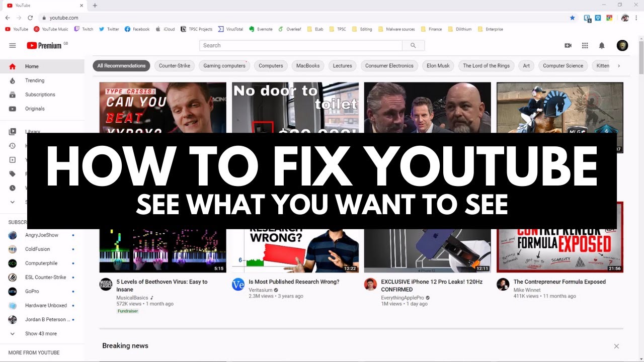Open Trending in sidebar

[42, 80]
